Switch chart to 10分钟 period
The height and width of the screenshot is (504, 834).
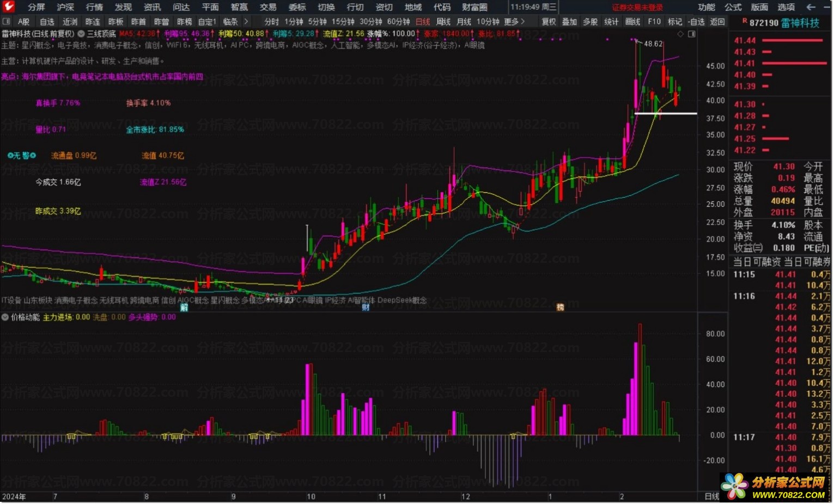coord(488,22)
